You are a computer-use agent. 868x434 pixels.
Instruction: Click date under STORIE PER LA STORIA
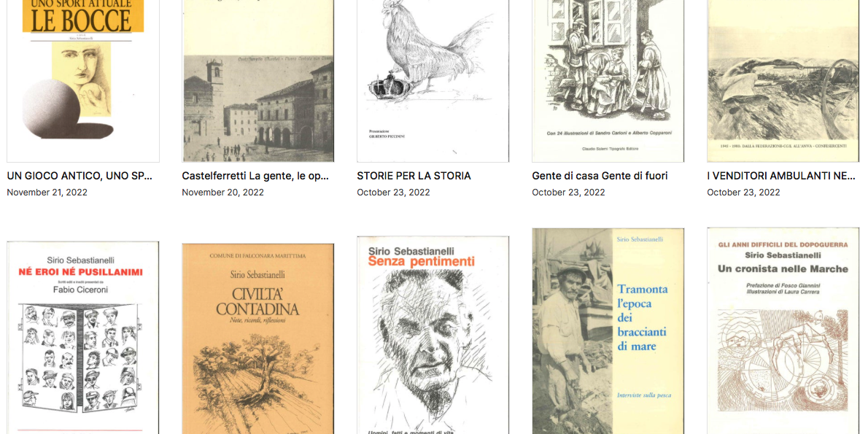tap(393, 193)
